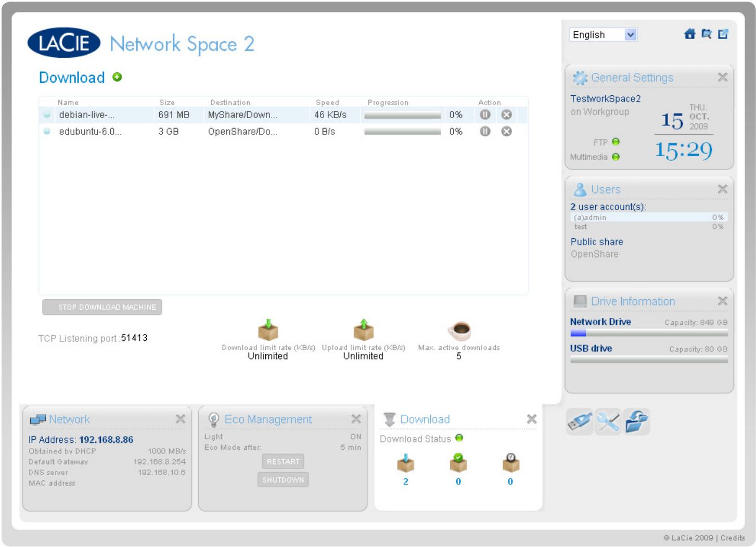This screenshot has height=547, width=756.
Task: Click the FTP status green indicator
Action: pos(616,142)
